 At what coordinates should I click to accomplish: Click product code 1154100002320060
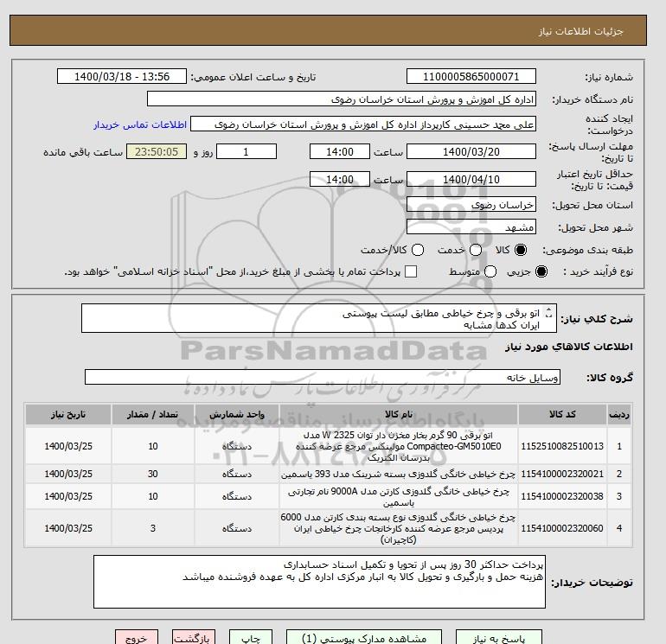pyautogui.click(x=562, y=528)
